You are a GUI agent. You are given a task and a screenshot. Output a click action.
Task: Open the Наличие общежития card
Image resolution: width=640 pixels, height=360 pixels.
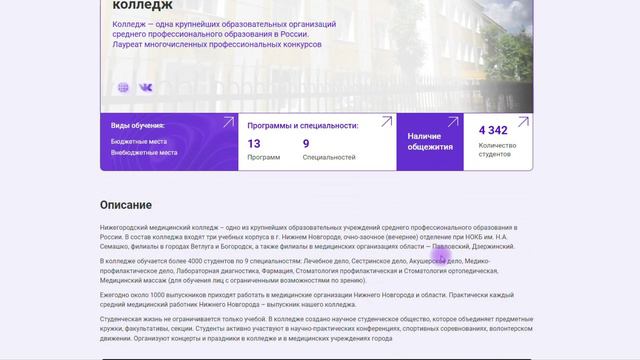tap(430, 142)
